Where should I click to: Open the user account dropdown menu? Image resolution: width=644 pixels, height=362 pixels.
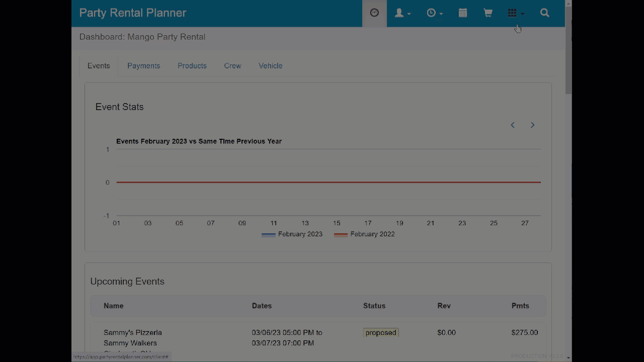pos(403,13)
